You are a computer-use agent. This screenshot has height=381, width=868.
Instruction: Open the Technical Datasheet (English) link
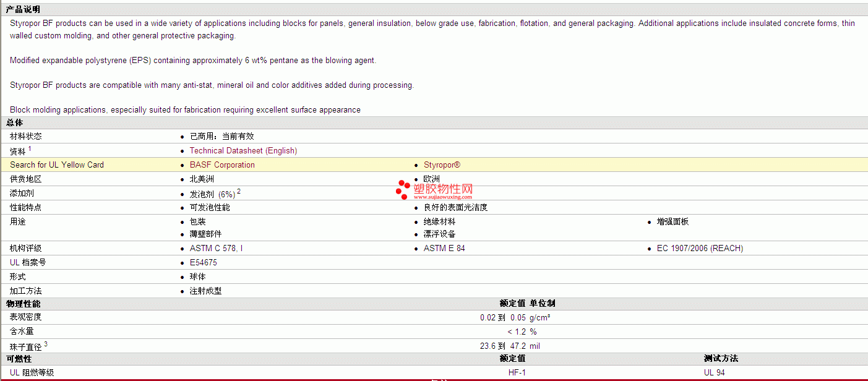click(x=243, y=150)
